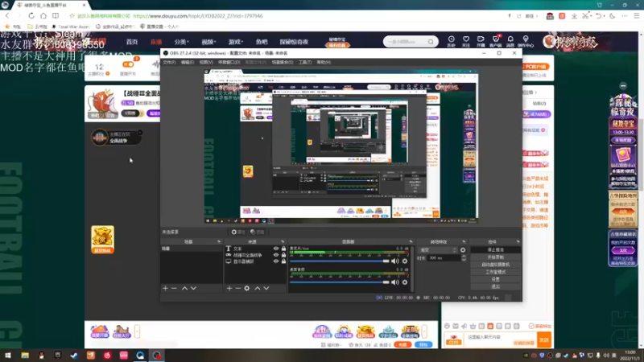Open Douyu 视频 video dropdown
This screenshot has height=362, width=644.
coord(208,42)
